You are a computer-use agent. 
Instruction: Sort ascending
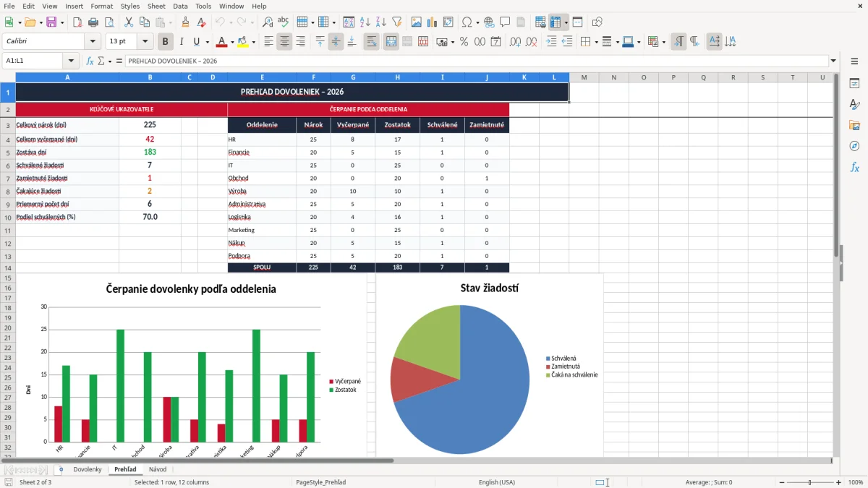[365, 22]
